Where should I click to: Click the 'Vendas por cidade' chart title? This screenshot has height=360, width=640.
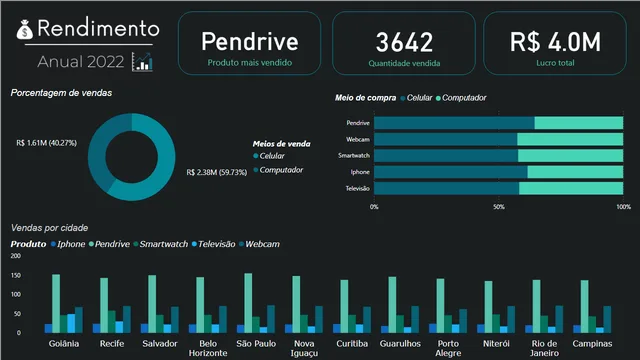coord(49,228)
